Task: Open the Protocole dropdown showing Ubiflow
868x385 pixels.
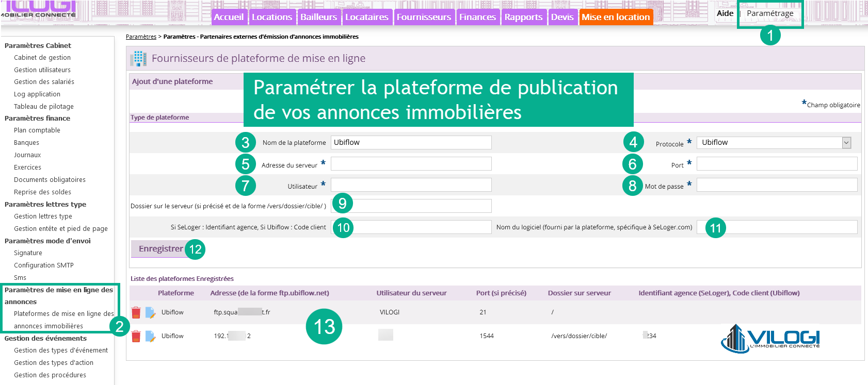Action: (x=774, y=143)
